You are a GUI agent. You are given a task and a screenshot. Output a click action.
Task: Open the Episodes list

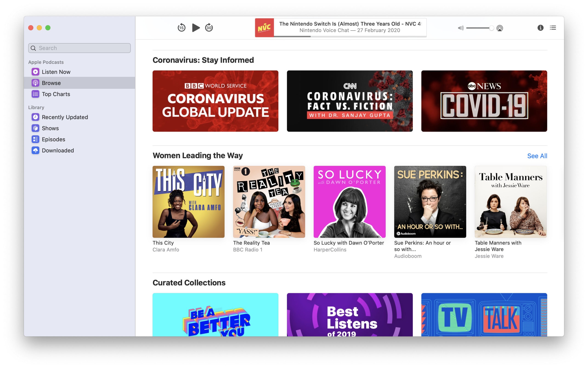53,139
